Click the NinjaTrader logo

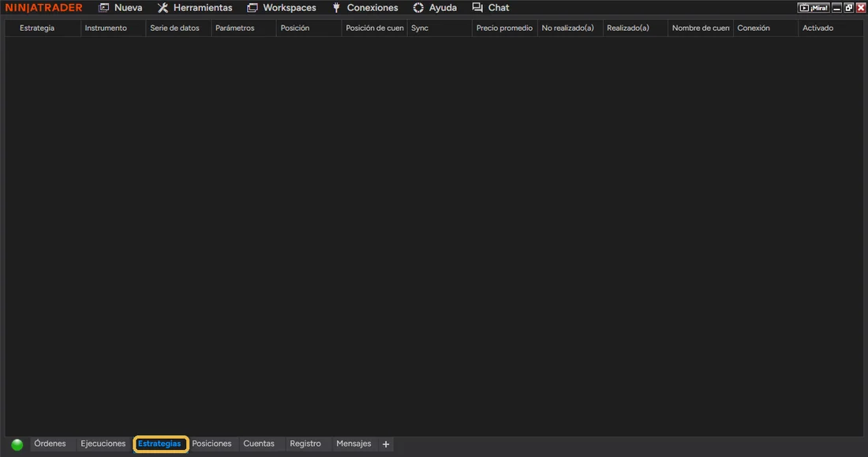click(x=43, y=8)
